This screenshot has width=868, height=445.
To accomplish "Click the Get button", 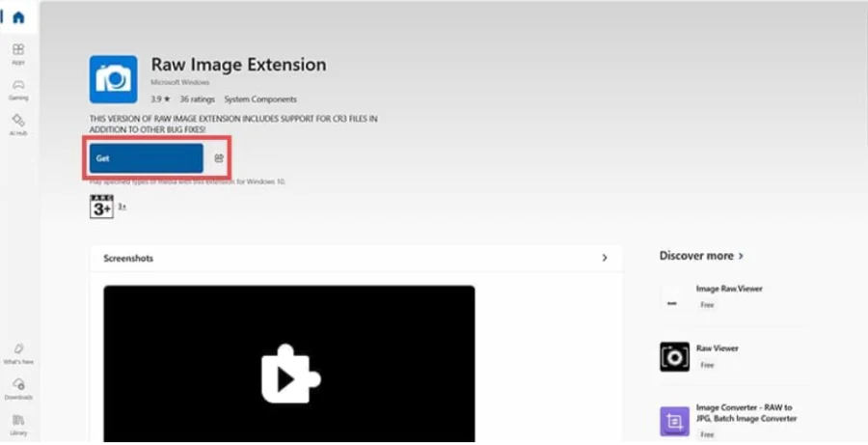I will click(147, 158).
